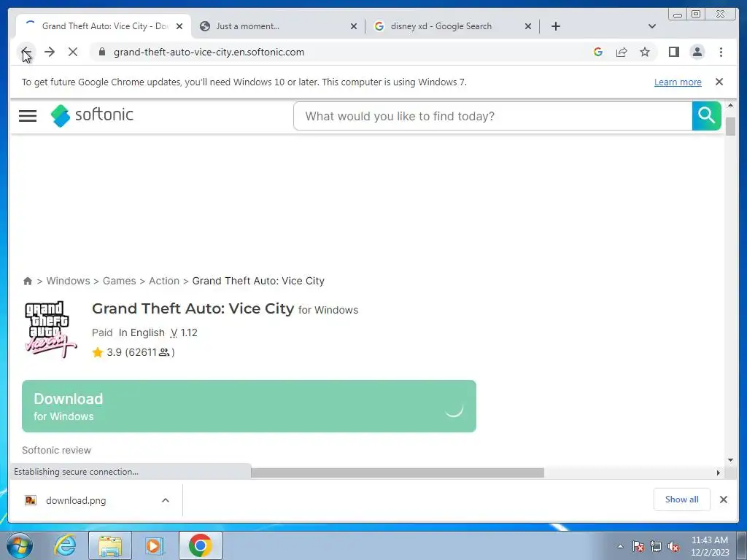Open the Action Center flag tray icon
The width and height of the screenshot is (747, 560).
[x=638, y=546]
